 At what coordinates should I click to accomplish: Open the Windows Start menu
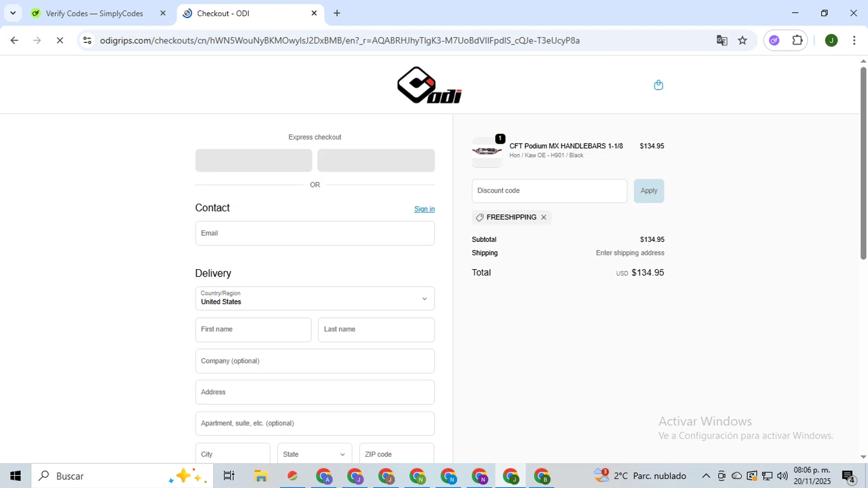(x=16, y=476)
